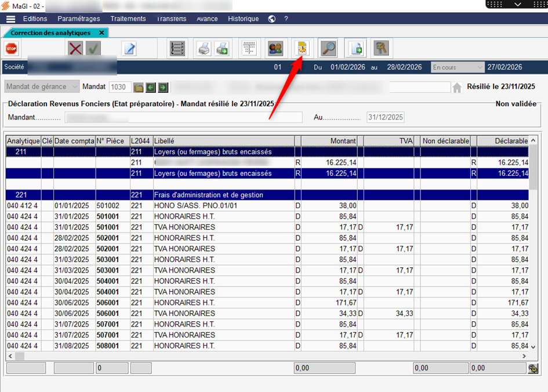Open the hamburger menu icon
This screenshot has width=548, height=392.
pos(10,19)
